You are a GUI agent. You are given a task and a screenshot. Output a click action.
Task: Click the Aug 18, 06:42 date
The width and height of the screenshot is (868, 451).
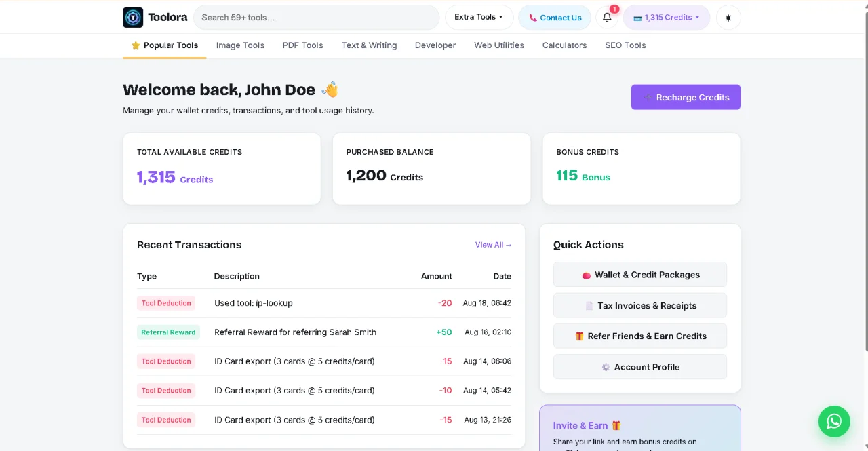coord(487,303)
